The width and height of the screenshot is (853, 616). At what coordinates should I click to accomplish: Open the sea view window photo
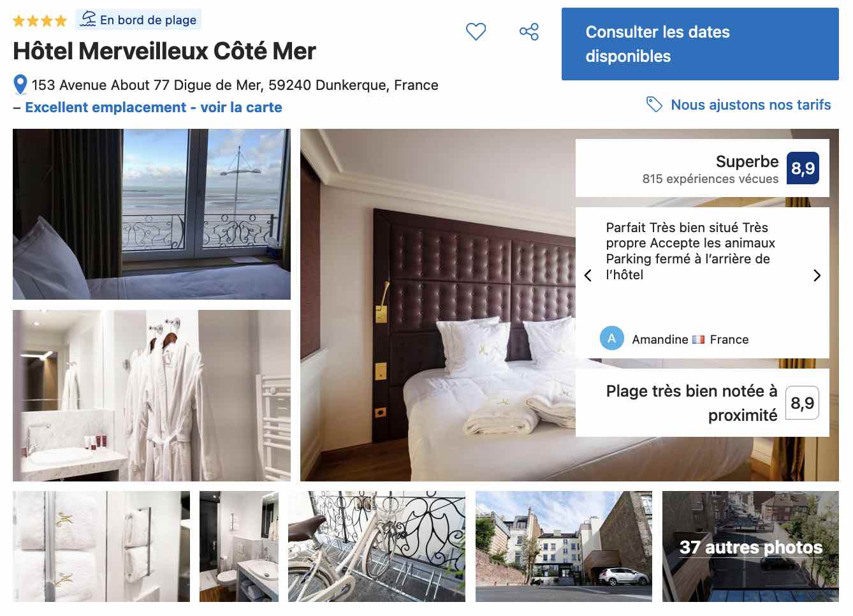[x=152, y=214]
